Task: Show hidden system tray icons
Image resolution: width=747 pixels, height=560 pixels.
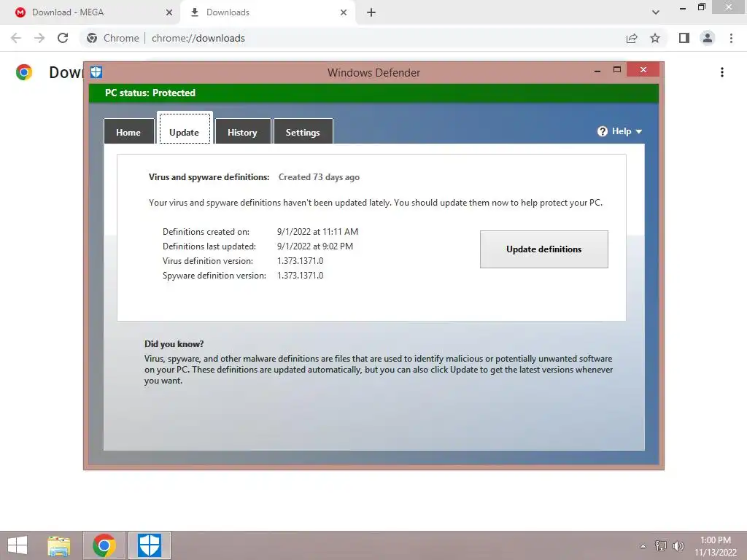Action: 643,546
